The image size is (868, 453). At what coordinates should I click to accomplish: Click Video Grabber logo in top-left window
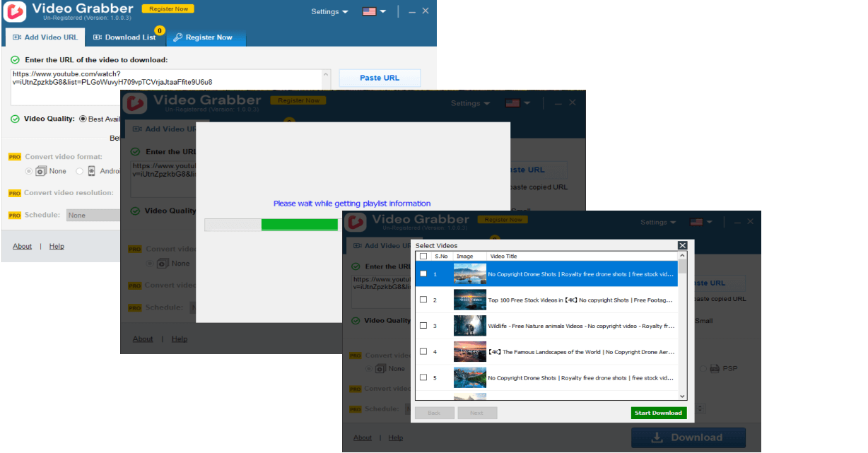point(15,11)
